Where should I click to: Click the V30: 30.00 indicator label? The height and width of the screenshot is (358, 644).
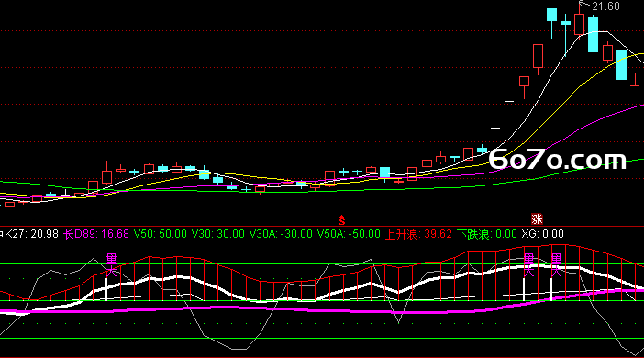218,234
